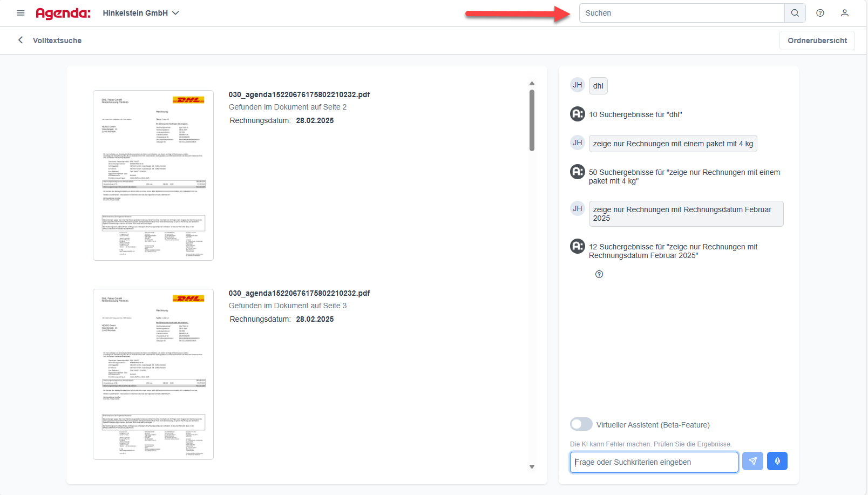Open help via top question mark icon
Viewport: 868px width, 495px height.
tap(820, 13)
